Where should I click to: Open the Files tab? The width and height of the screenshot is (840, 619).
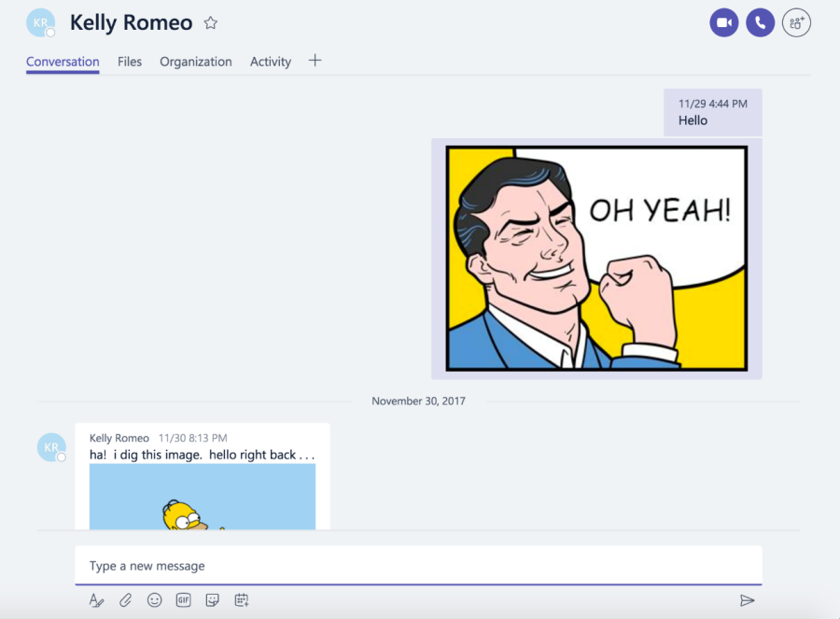(x=130, y=63)
